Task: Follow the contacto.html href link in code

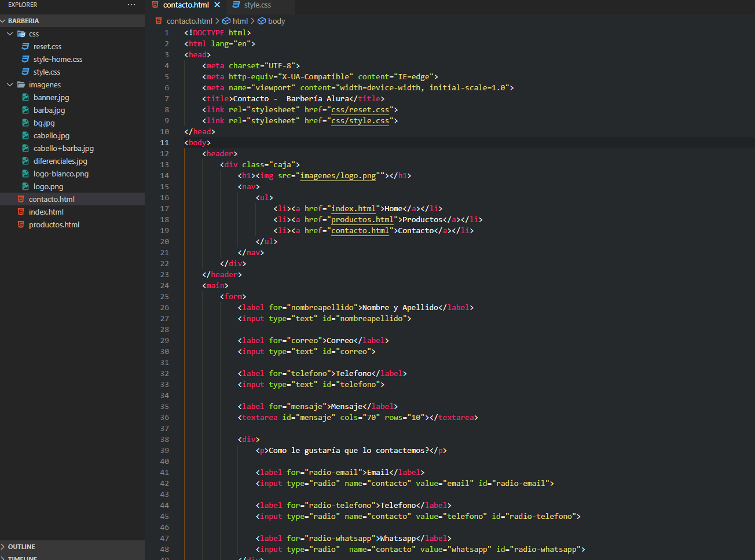Action: click(x=360, y=230)
